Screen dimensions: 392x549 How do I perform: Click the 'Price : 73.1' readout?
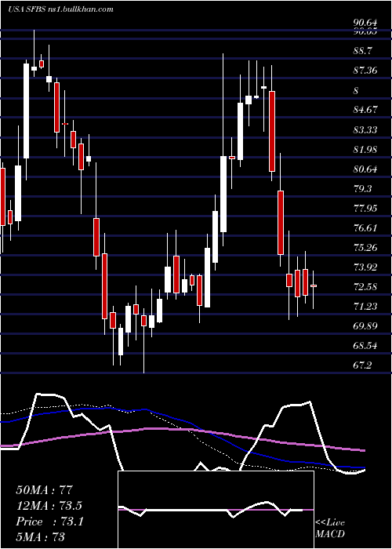click(49, 522)
